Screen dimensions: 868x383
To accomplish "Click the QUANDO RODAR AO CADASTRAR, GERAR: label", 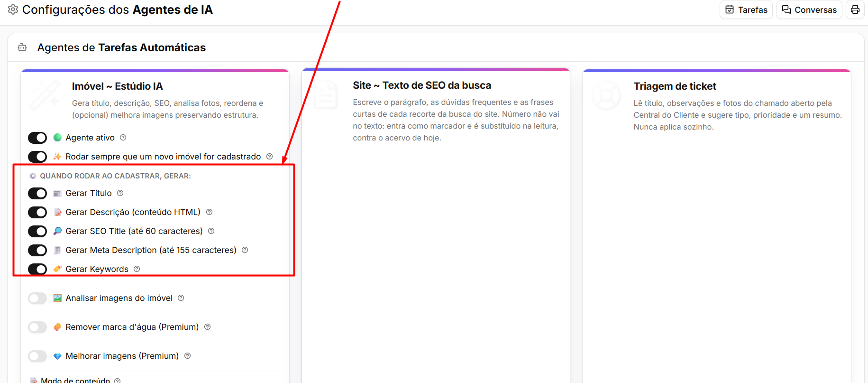I will pos(115,176).
